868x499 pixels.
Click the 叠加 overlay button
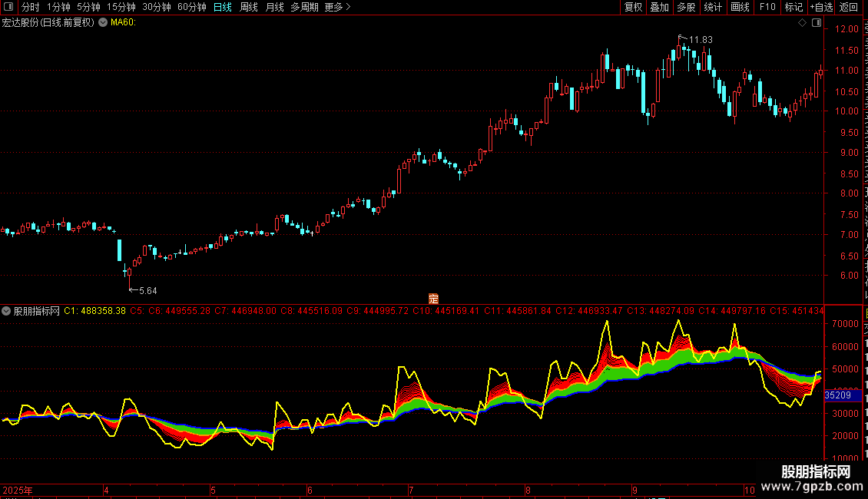click(x=659, y=7)
